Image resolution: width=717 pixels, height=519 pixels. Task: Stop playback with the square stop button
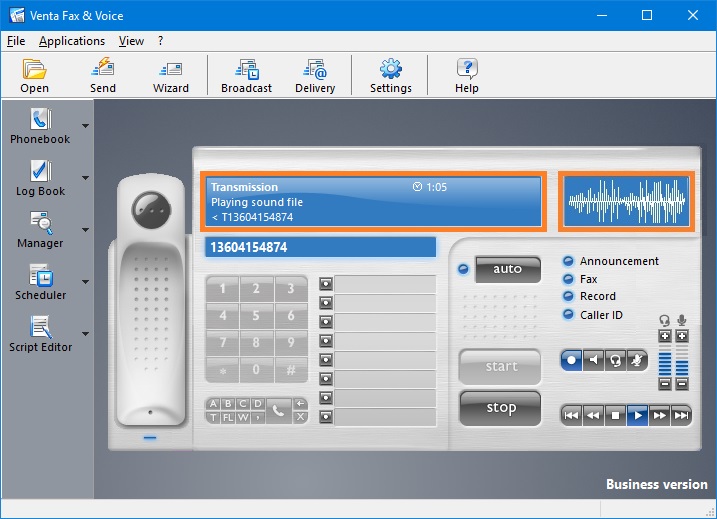[x=615, y=415]
